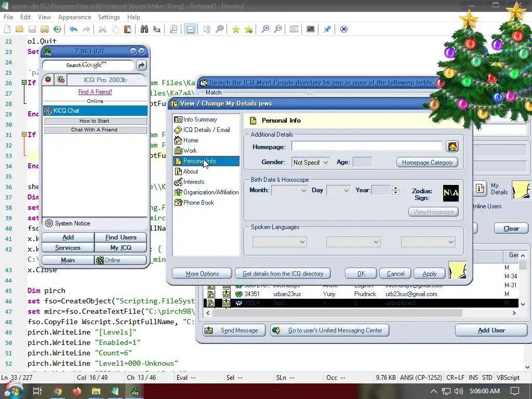
Task: Click the Add to Favorites star icon
Action: click(x=248, y=29)
